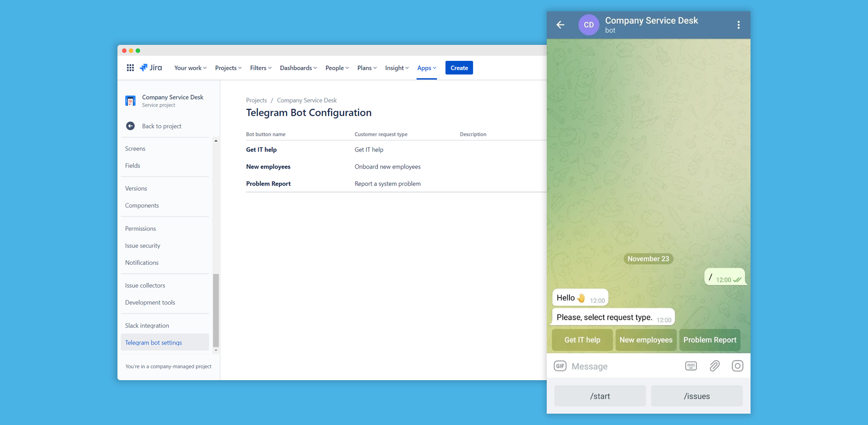The width and height of the screenshot is (868, 425).
Task: Click Company Service Desk chat title
Action: [651, 20]
